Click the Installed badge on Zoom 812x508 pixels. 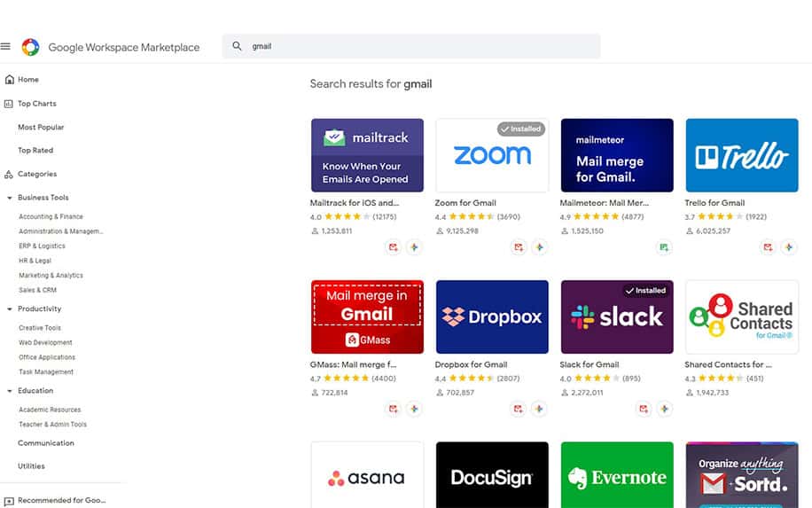tap(521, 129)
